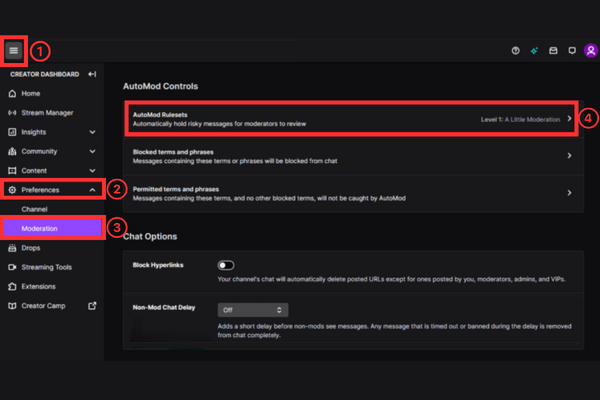The image size is (600, 400).
Task: Click AutoMod Rulesets title
Action: (160, 114)
